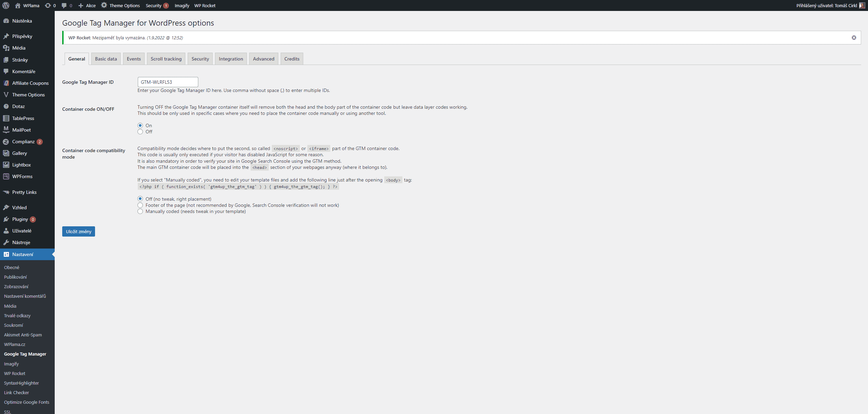
Task: Click the Komentáře sidebar icon
Action: [x=6, y=71]
